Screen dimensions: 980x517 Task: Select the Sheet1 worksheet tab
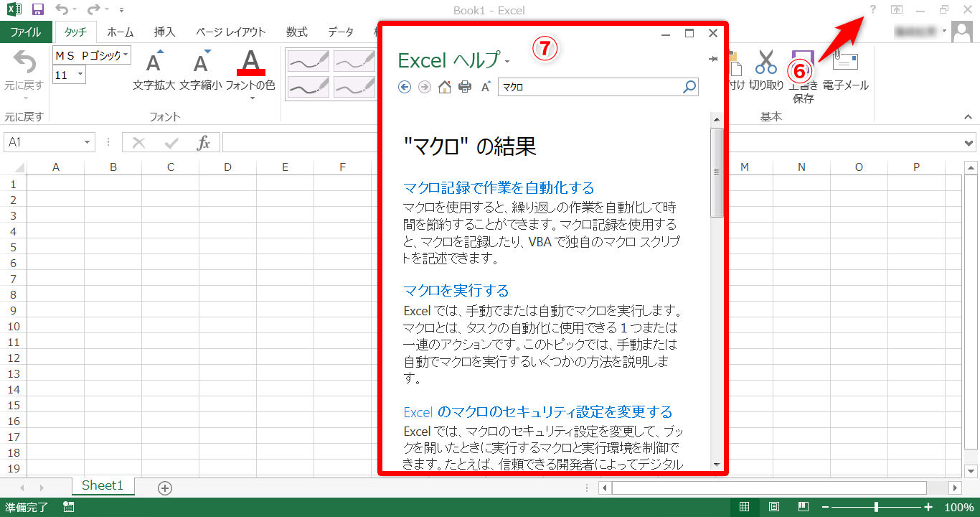[103, 486]
